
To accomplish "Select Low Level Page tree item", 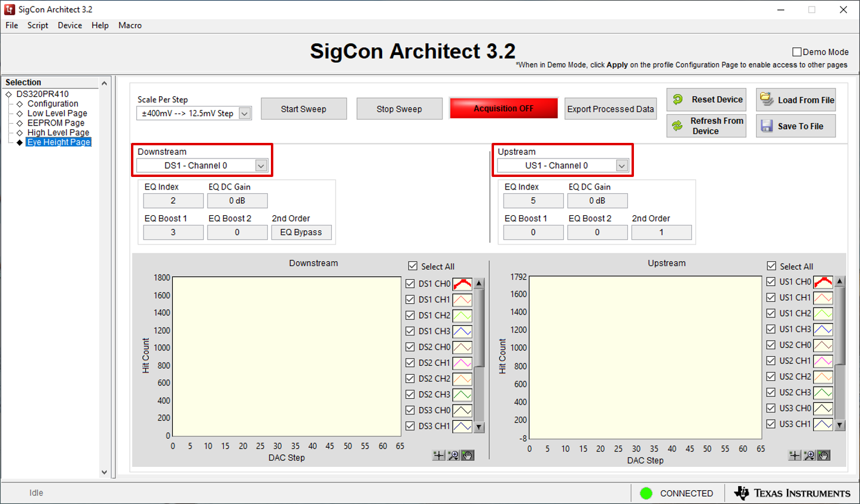I will 57,113.
